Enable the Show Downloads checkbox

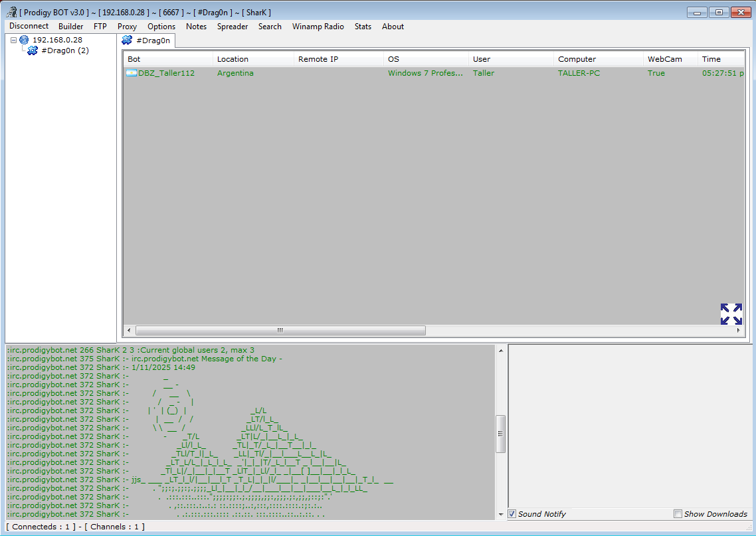tap(678, 514)
